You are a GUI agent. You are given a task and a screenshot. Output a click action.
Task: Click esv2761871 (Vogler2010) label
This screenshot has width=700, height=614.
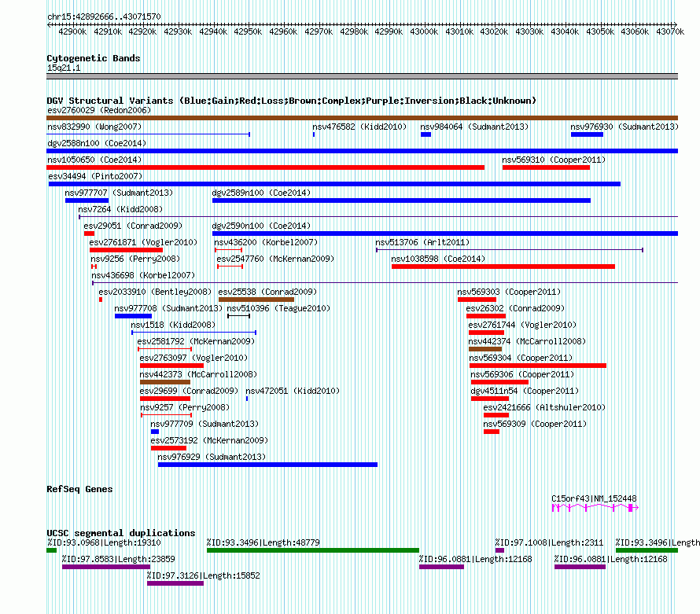click(x=143, y=242)
